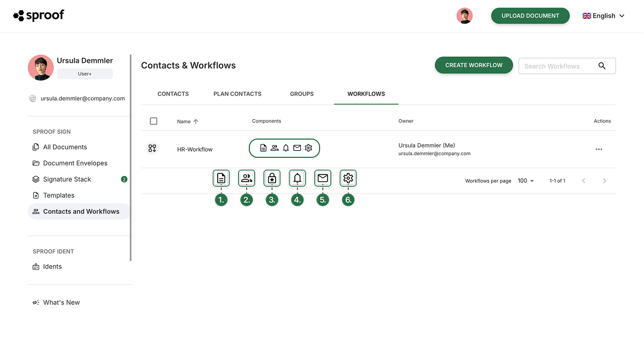Click the ursula.demmler@company.com address in the sidebar

coord(83,98)
